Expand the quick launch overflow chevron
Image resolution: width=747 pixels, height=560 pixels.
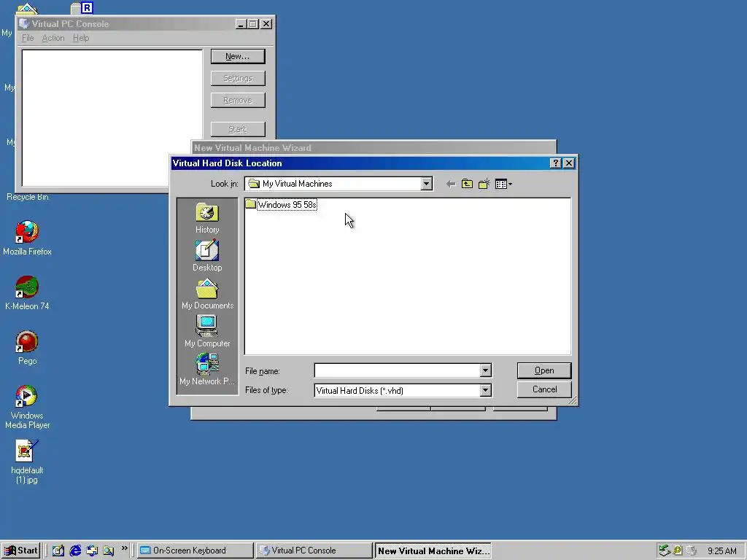tap(124, 548)
